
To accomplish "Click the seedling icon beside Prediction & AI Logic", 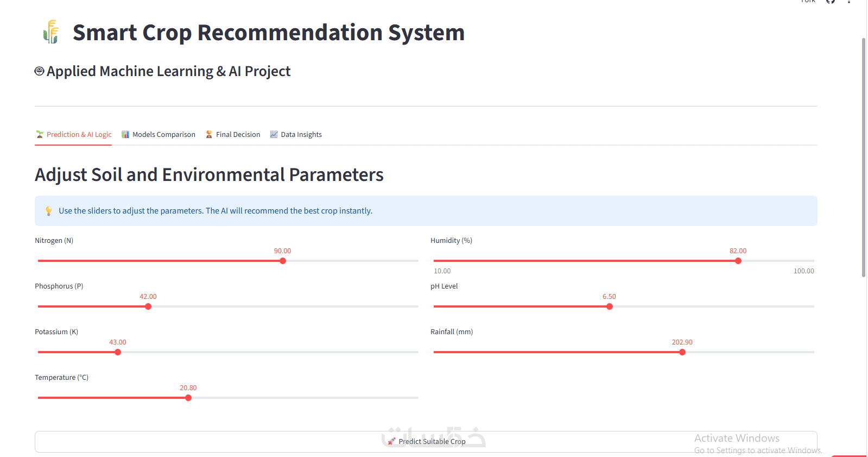I will click(x=40, y=134).
